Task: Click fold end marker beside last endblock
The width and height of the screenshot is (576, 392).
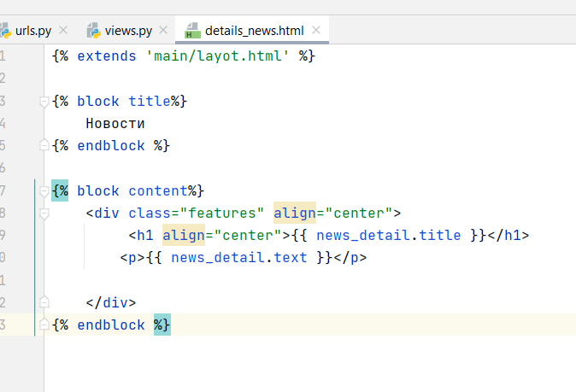Action: point(44,325)
